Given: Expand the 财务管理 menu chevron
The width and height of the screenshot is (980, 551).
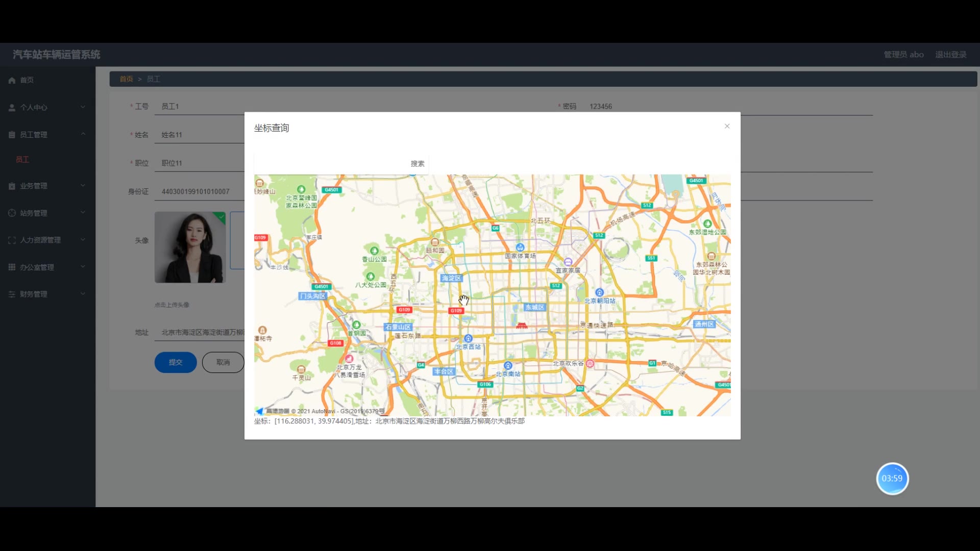Looking at the screenshot, I should click(83, 294).
